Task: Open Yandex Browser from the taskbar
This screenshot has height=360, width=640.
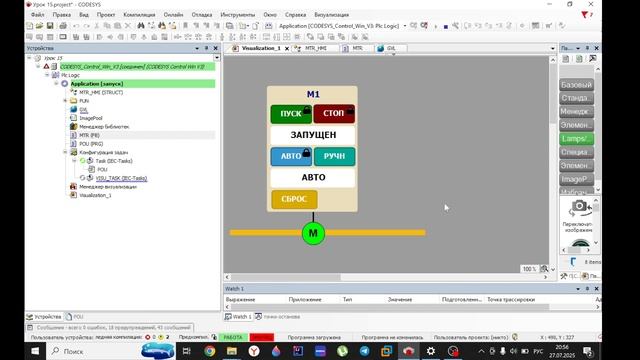Action: pos(254,351)
